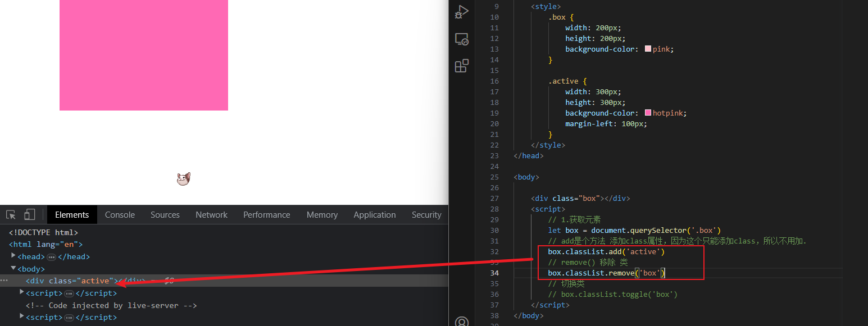The width and height of the screenshot is (868, 326).
Task: Go to the Application tab
Action: click(374, 215)
